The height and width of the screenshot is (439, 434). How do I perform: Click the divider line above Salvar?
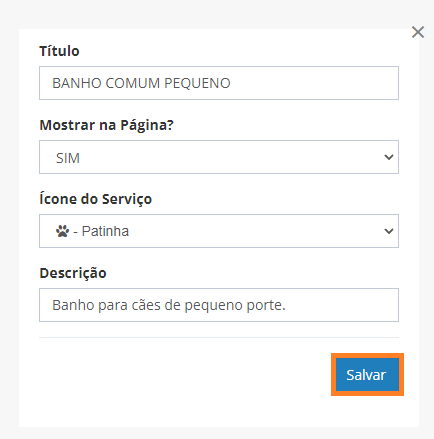(x=219, y=337)
